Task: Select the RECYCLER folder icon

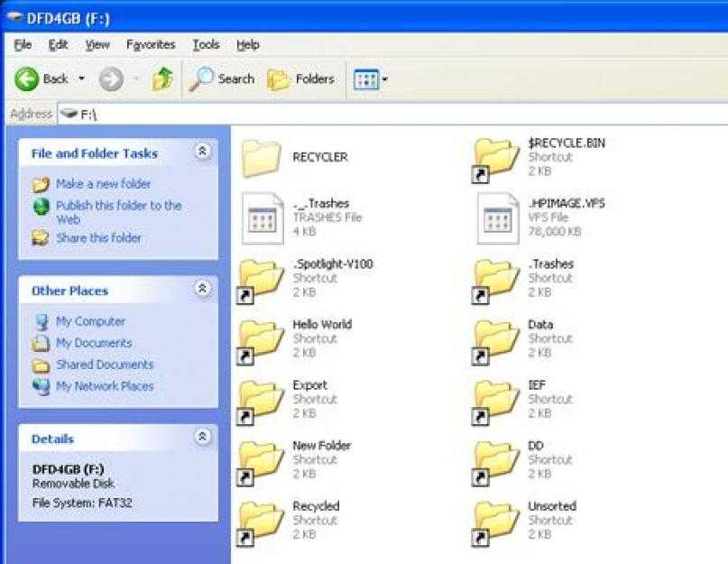Action: point(261,159)
